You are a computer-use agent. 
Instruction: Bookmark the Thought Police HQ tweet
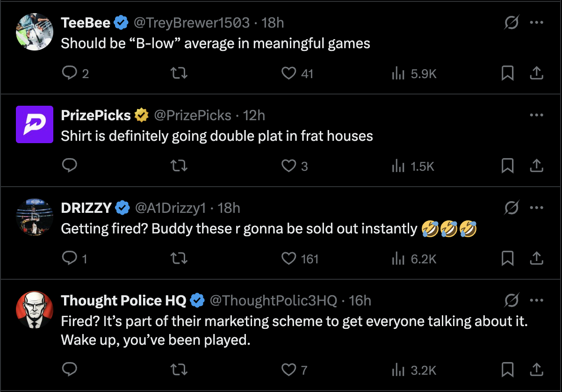coord(507,370)
